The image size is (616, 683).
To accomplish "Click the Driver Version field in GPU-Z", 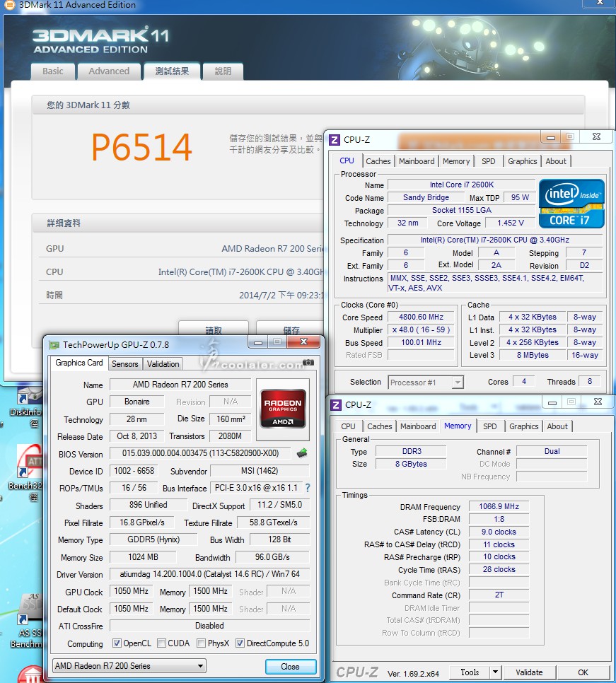I will (209, 574).
